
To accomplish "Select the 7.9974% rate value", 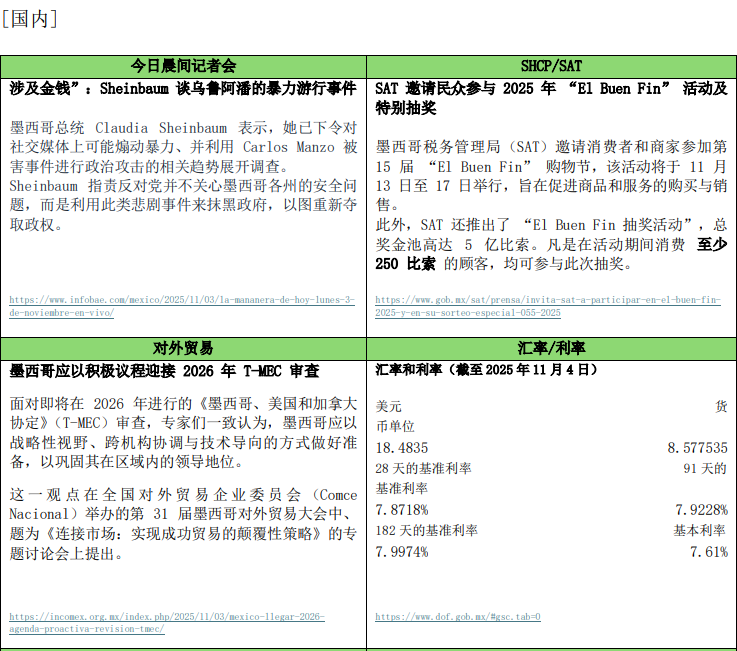I will click(x=402, y=552).
